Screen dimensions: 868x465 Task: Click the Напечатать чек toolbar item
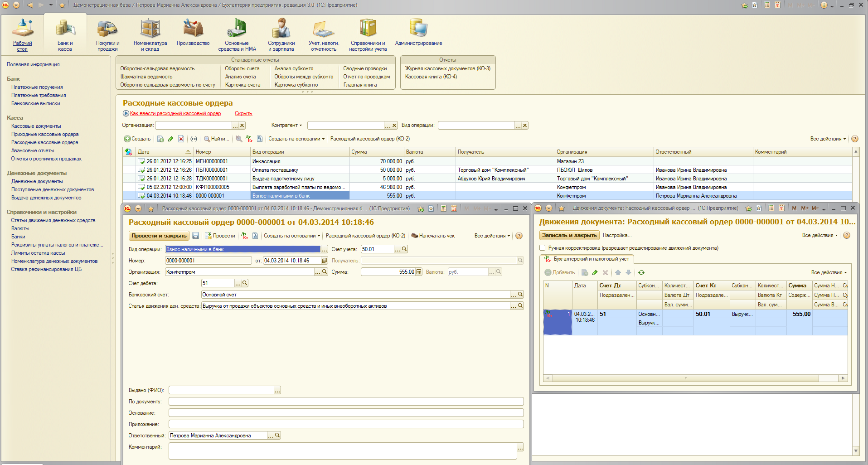[432, 236]
